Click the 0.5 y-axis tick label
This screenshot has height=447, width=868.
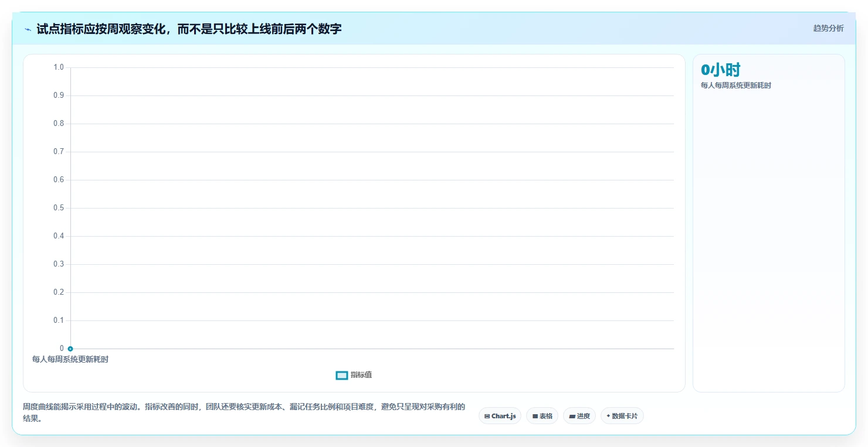[x=59, y=208]
